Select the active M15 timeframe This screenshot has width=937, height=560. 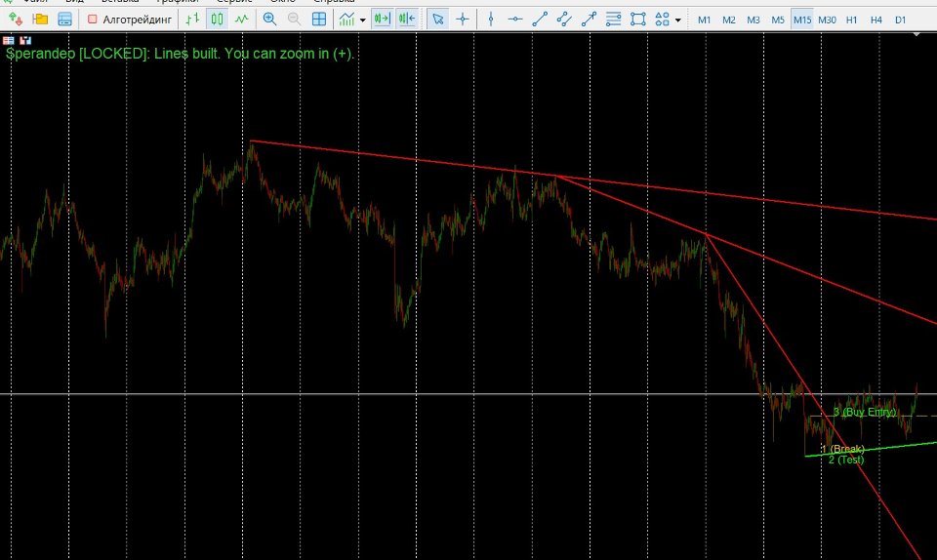pos(802,20)
